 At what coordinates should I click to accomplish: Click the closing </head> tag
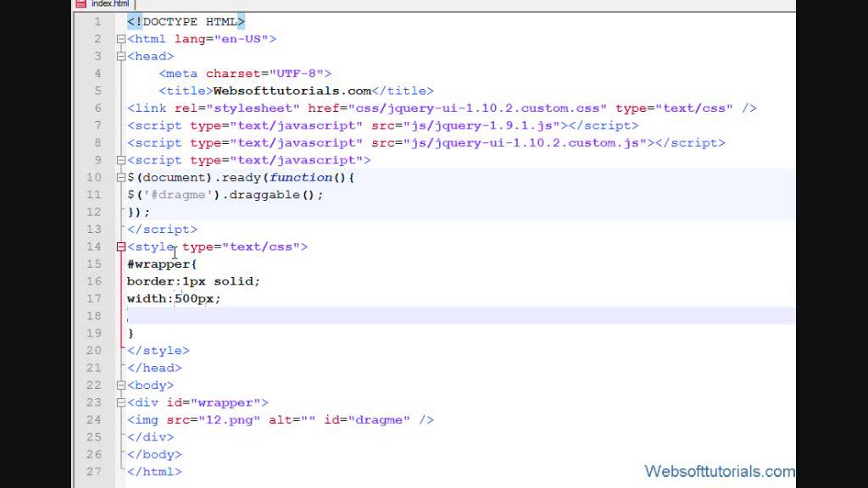154,368
